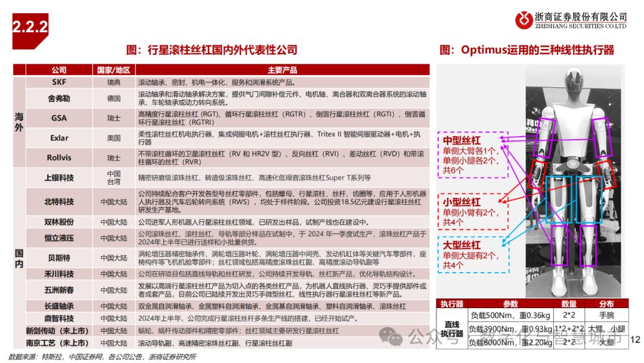
Task: Select the 手腕 distribution cell
Action: pos(606,315)
